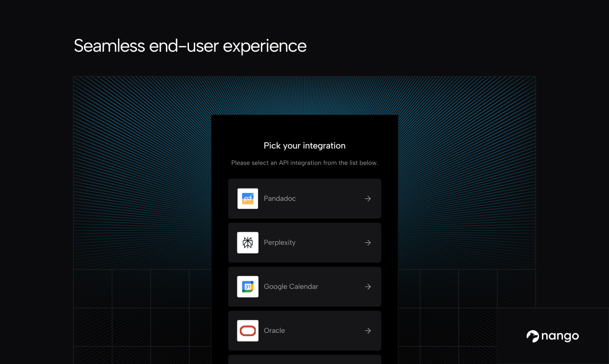609x364 pixels.
Task: Click the 'Pick your integration' heading
Action: tap(304, 146)
